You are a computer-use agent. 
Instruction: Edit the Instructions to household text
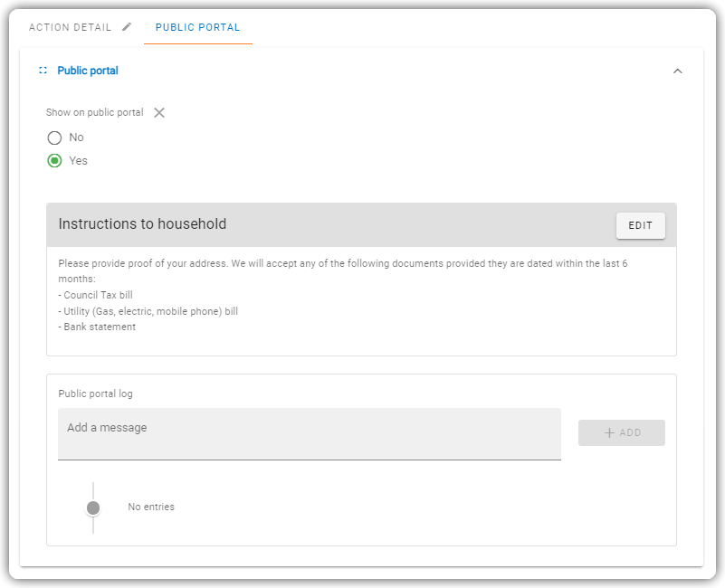[x=641, y=225]
